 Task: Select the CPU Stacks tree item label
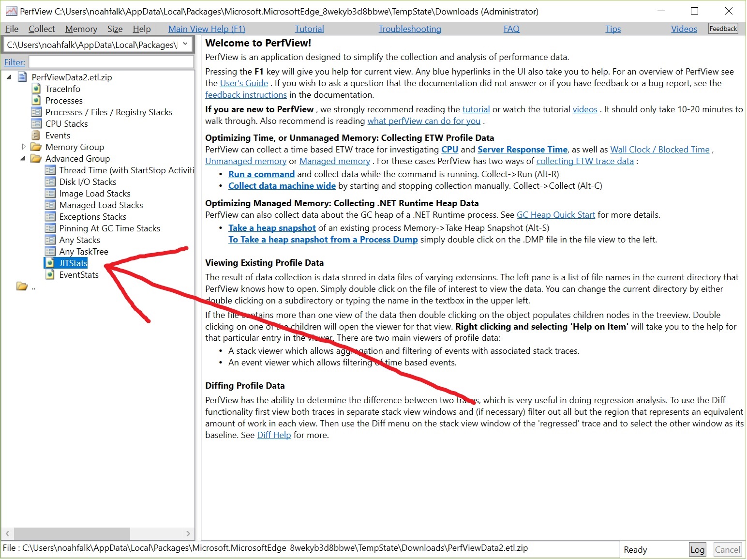pyautogui.click(x=67, y=124)
